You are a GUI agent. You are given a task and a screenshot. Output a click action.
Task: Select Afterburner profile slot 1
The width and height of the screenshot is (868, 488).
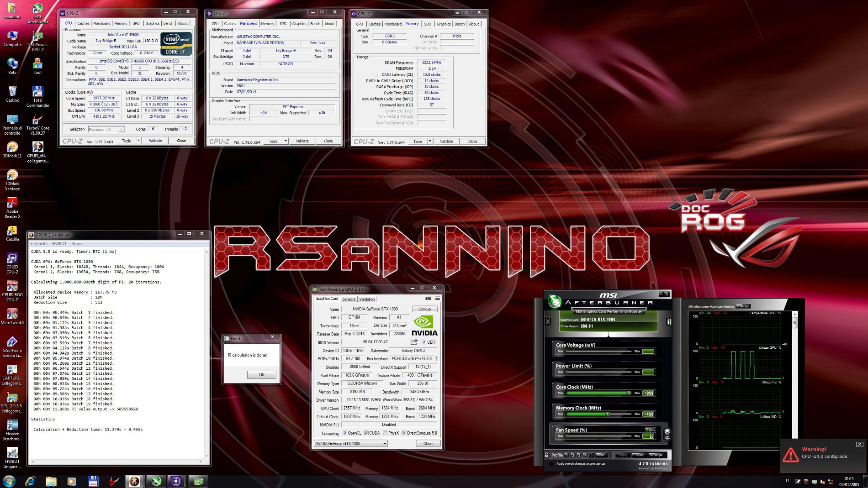point(566,455)
